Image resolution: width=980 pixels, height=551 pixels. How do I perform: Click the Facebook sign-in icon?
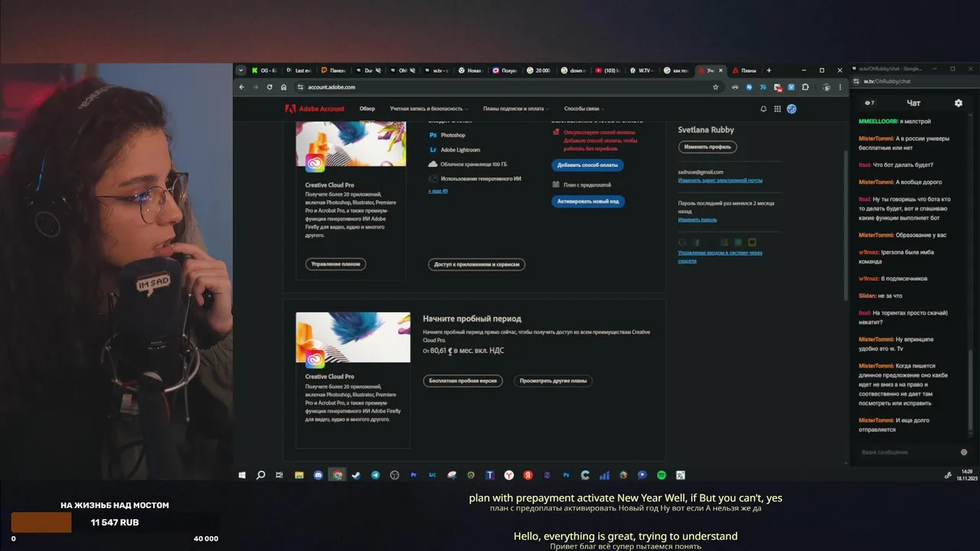697,243
